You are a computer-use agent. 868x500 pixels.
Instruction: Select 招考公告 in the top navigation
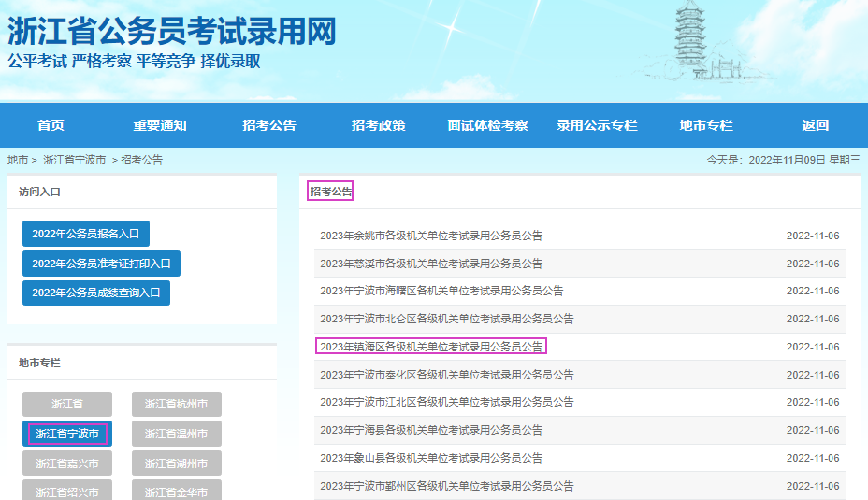(x=269, y=125)
